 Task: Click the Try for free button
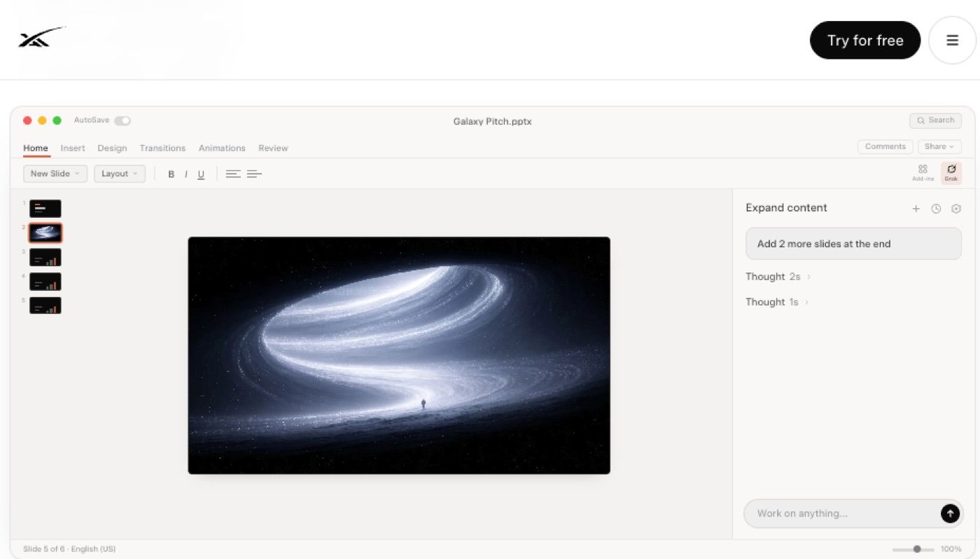coord(864,40)
